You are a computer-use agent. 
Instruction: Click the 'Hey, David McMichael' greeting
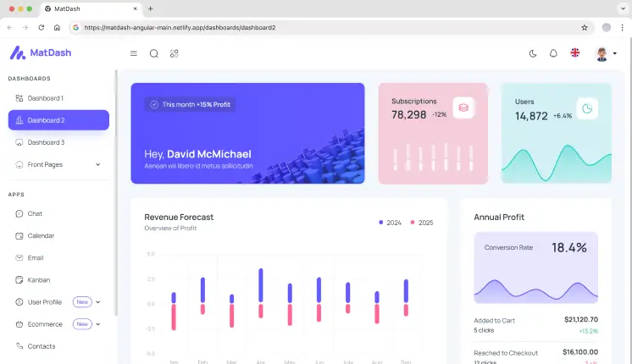pyautogui.click(x=197, y=154)
